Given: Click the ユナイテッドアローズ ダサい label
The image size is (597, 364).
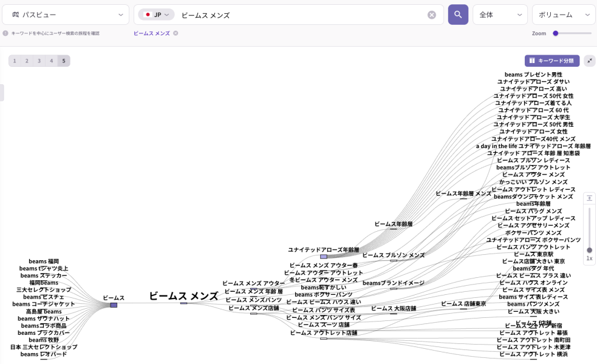Looking at the screenshot, I should [x=533, y=81].
